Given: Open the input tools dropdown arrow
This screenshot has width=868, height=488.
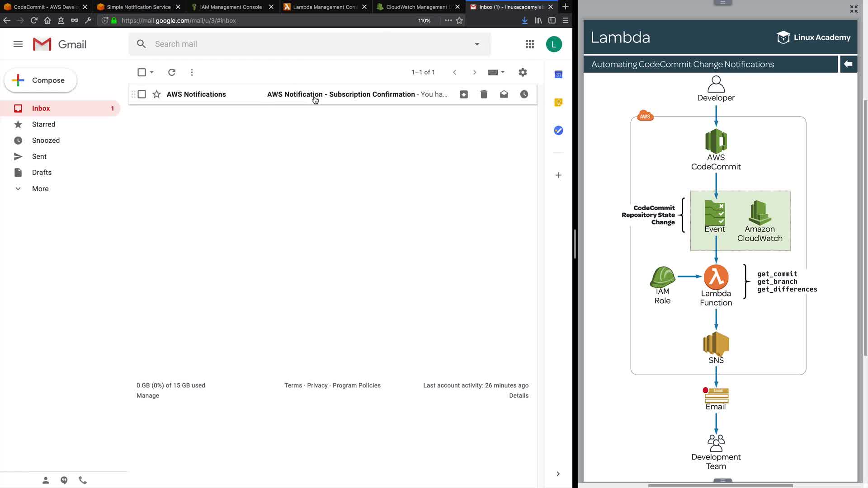Looking at the screenshot, I should click(x=503, y=72).
